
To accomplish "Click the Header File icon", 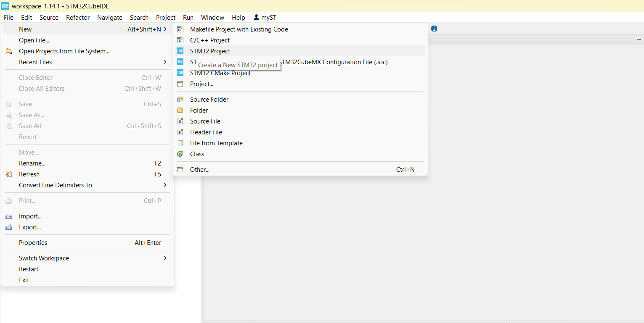I will click(x=180, y=132).
